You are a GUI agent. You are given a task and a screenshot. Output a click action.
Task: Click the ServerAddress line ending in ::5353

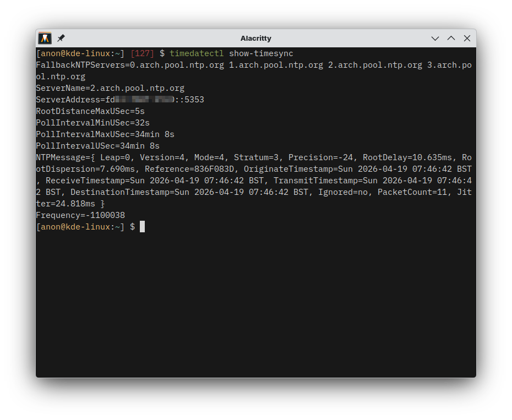[x=120, y=100]
